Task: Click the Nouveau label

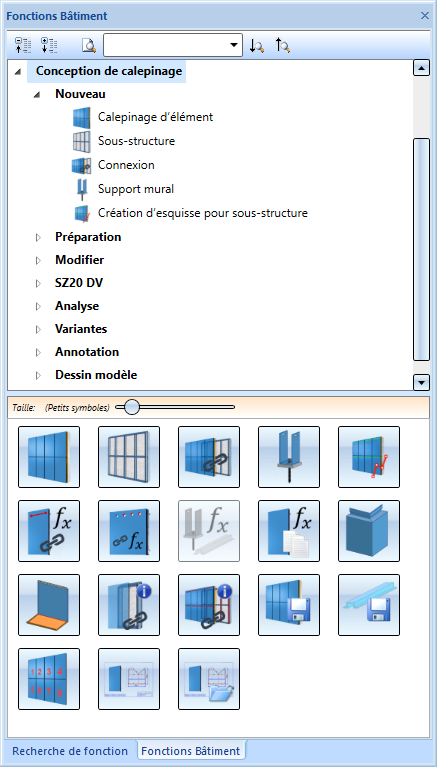Action: click(x=80, y=94)
